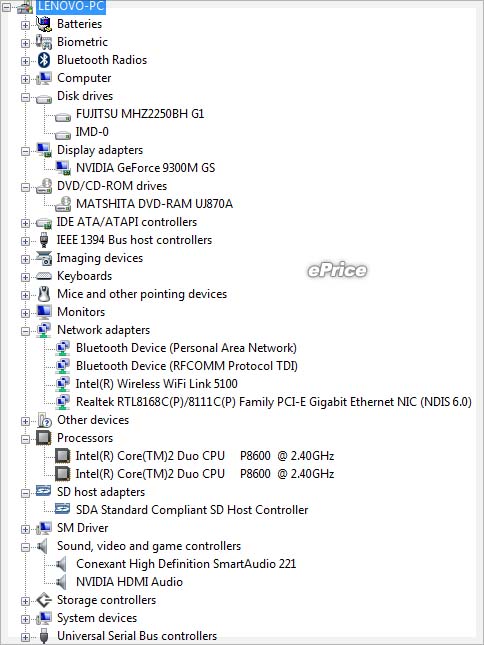This screenshot has height=645, width=484.
Task: Select the Realtek RTL8168C(P)/8111C(P) Ethernet NIC
Action: coord(274,402)
